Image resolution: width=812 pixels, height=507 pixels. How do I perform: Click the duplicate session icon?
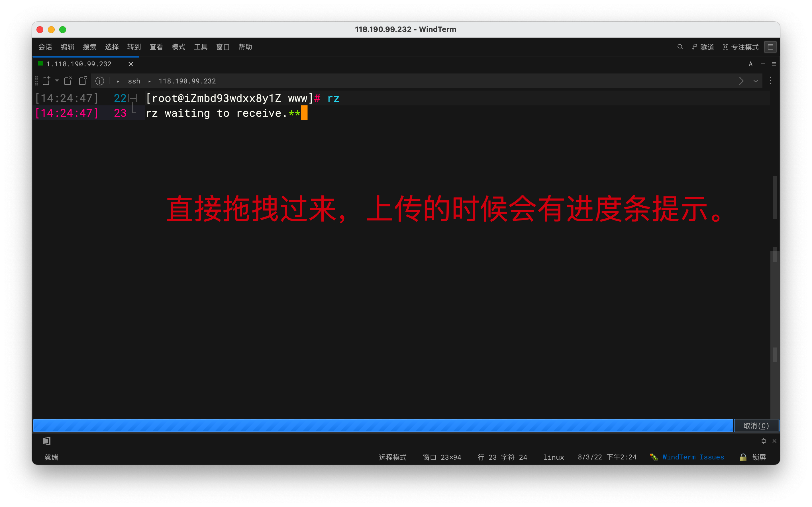tap(83, 81)
